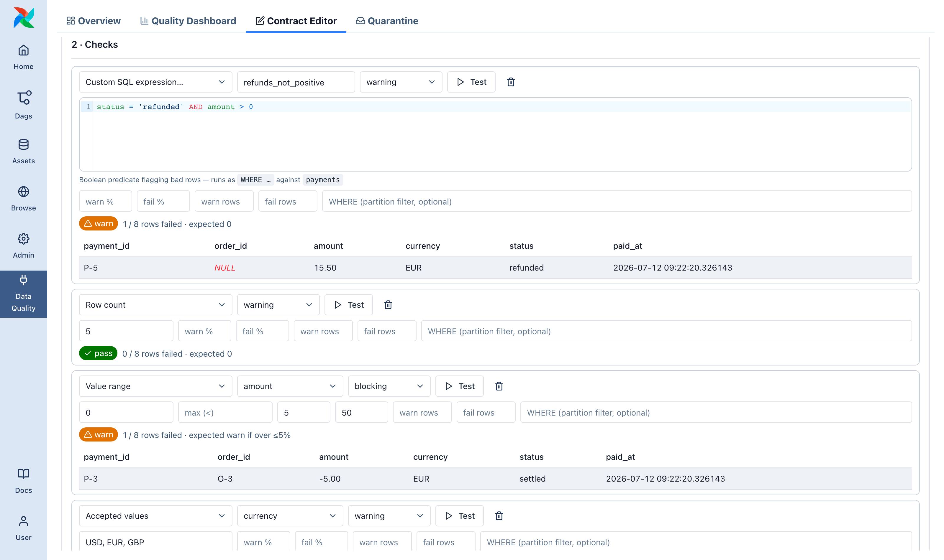Focus warn % field of SQL check
The height and width of the screenshot is (560, 944).
[105, 202]
